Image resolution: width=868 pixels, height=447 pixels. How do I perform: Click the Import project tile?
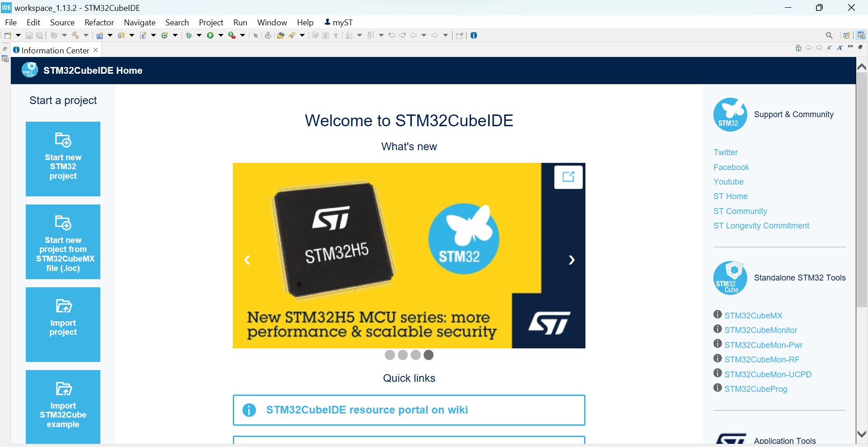click(63, 324)
